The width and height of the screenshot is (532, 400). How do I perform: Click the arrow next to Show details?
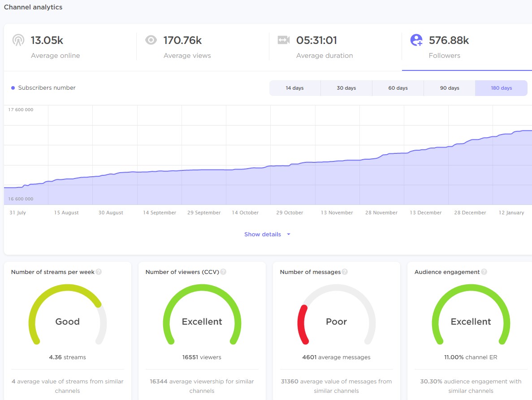click(289, 235)
